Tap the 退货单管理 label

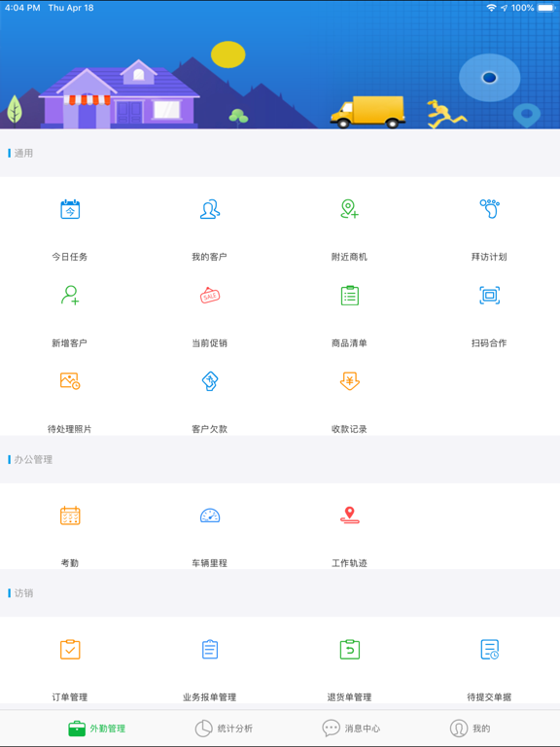[350, 697]
